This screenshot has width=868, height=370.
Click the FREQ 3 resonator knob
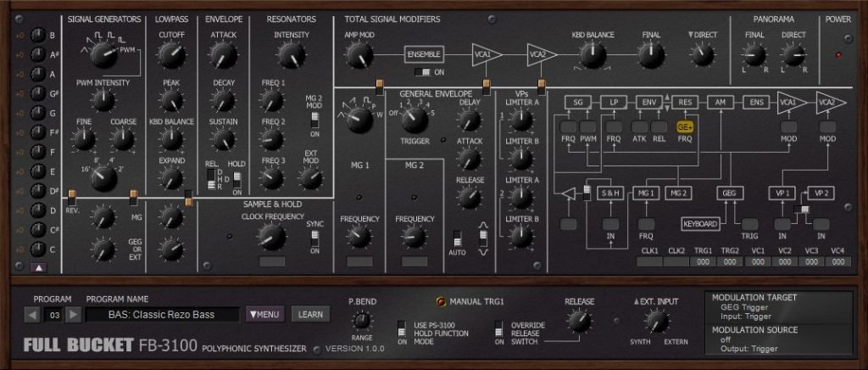[x=271, y=178]
